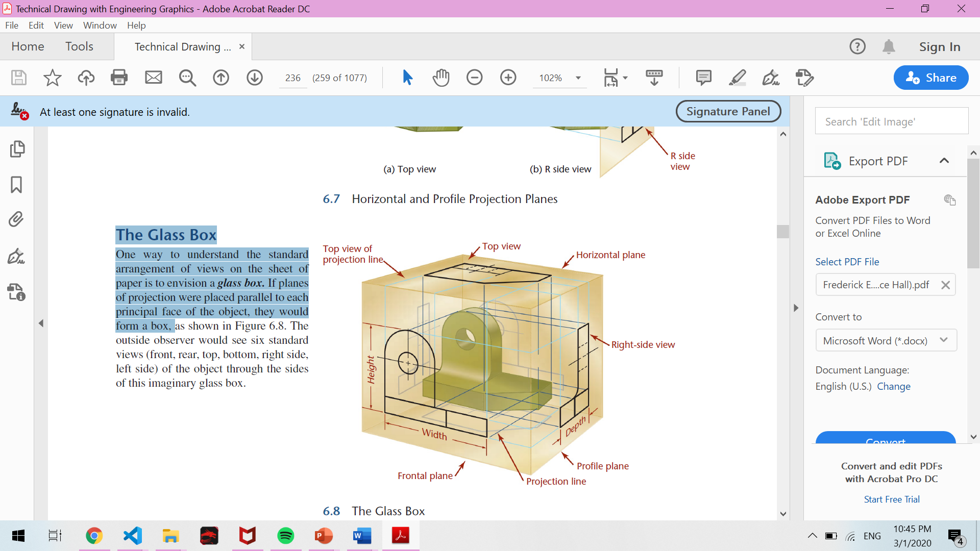
Task: Open the Highlight text tool
Action: [x=737, y=78]
